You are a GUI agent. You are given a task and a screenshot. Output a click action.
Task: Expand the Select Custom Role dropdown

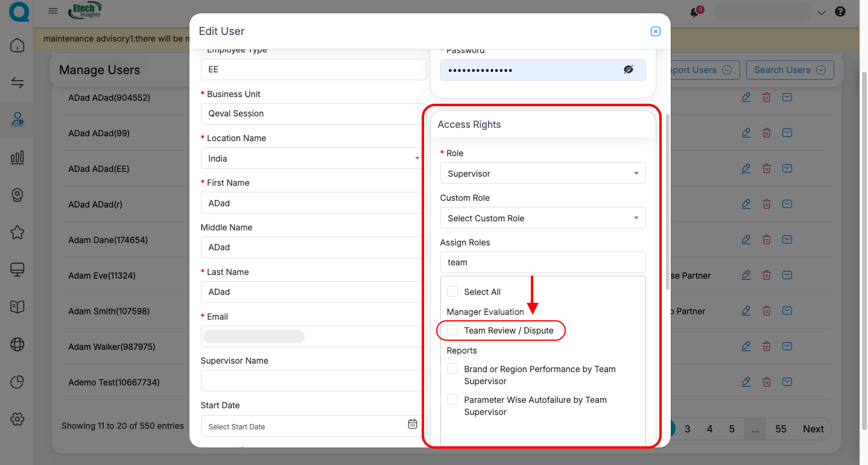click(x=542, y=218)
